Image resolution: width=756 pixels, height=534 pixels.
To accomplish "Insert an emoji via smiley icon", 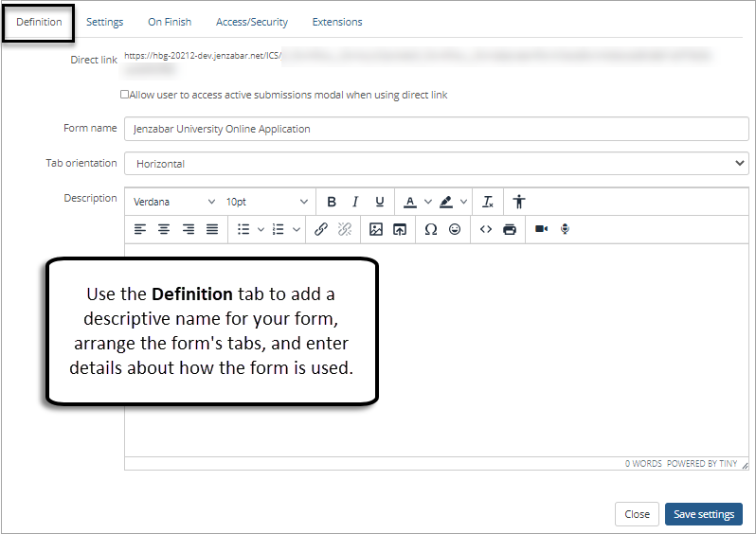I will tap(455, 229).
